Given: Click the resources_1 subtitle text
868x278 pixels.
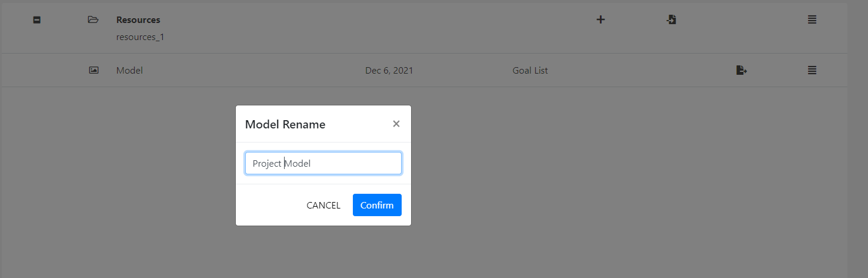Looking at the screenshot, I should [x=140, y=37].
